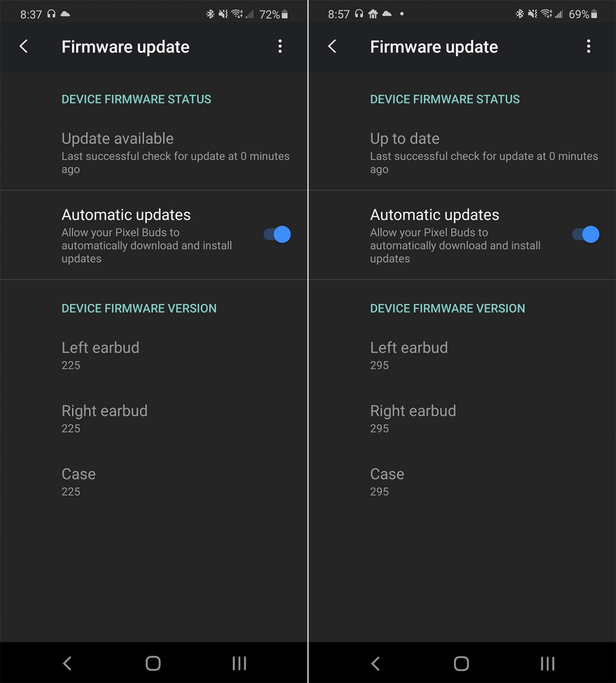Tap back arrow on right Firmware update screen
Viewport: 616px width, 683px height.
tap(332, 46)
